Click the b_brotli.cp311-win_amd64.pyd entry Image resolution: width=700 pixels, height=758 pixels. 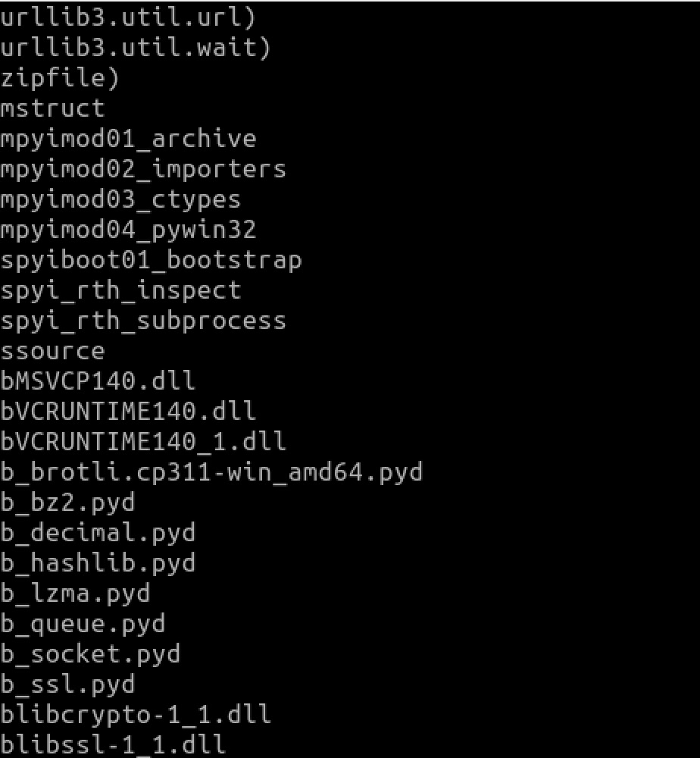pyautogui.click(x=211, y=471)
